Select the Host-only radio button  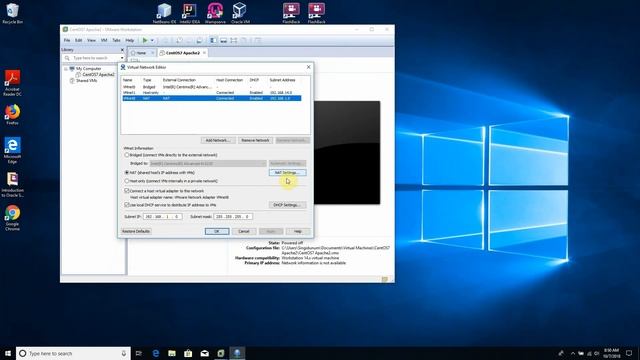point(127,181)
